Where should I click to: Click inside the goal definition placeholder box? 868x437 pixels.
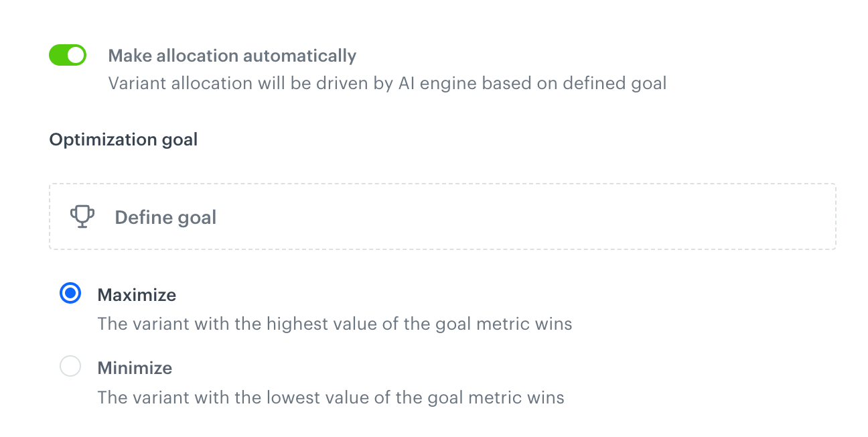pos(441,216)
